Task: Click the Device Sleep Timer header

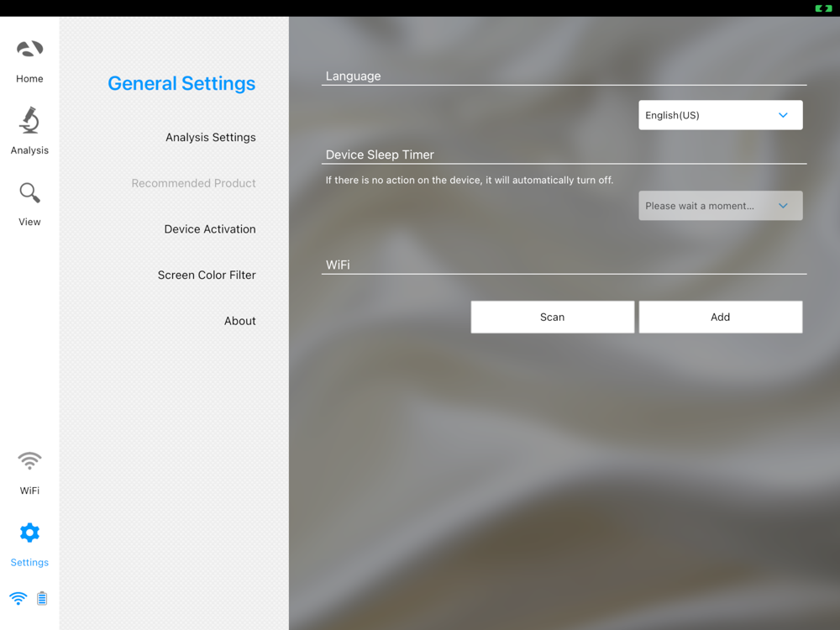Action: pyautogui.click(x=380, y=155)
